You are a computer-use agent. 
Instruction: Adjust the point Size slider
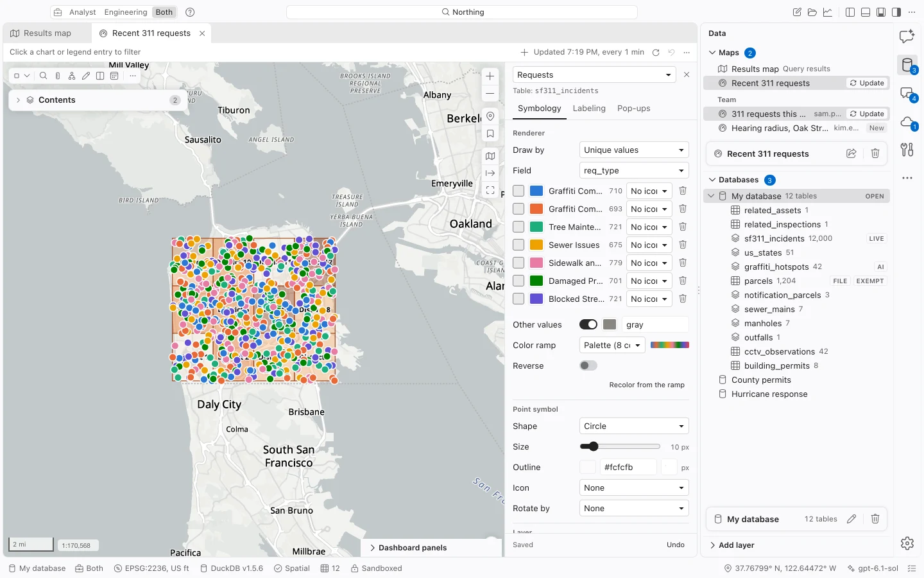[x=620, y=446]
